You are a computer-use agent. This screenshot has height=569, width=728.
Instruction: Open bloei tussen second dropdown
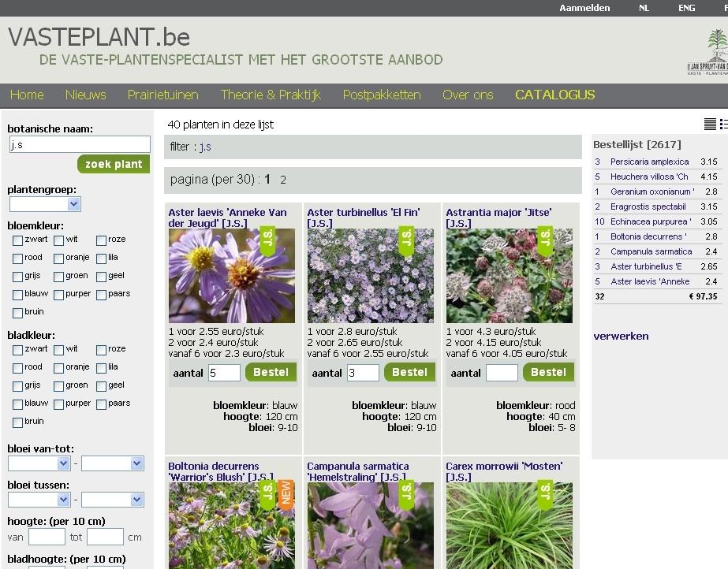pyautogui.click(x=112, y=500)
